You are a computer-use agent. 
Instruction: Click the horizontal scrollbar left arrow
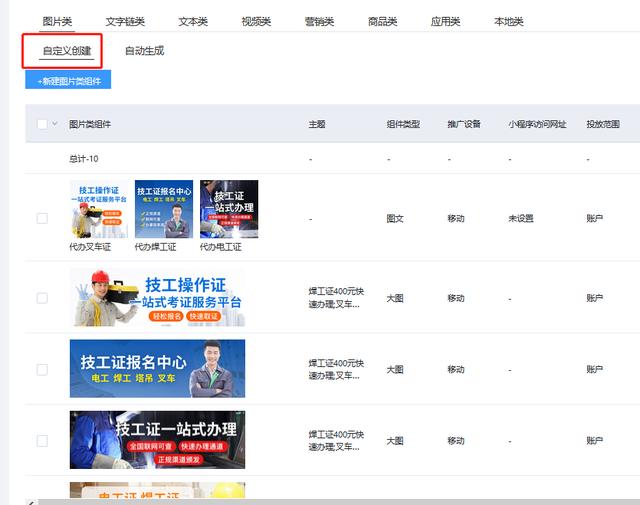[x=31, y=502]
